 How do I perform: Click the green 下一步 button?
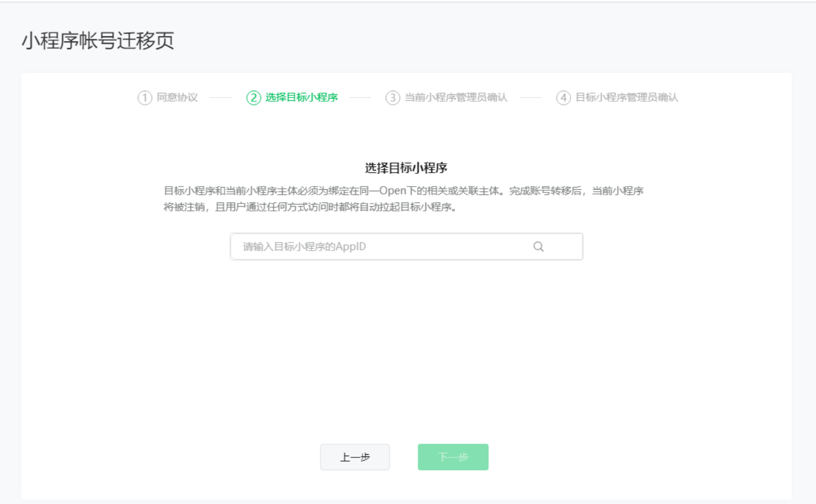(x=453, y=457)
